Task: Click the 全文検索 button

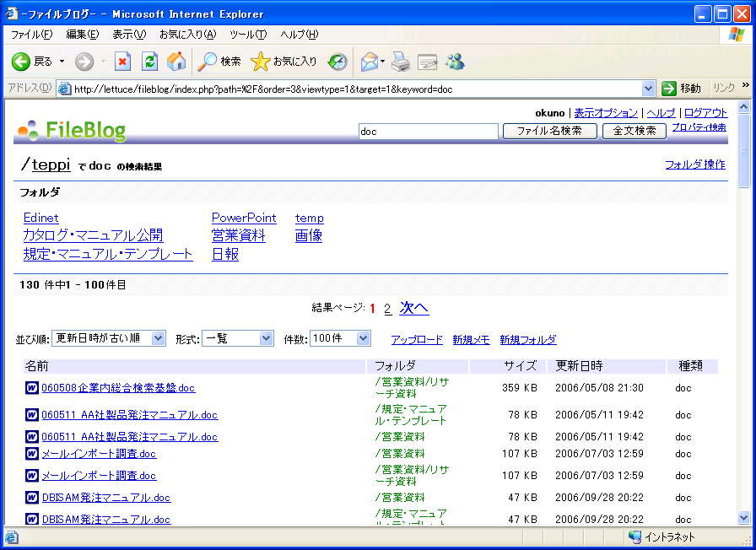Action: pyautogui.click(x=634, y=131)
